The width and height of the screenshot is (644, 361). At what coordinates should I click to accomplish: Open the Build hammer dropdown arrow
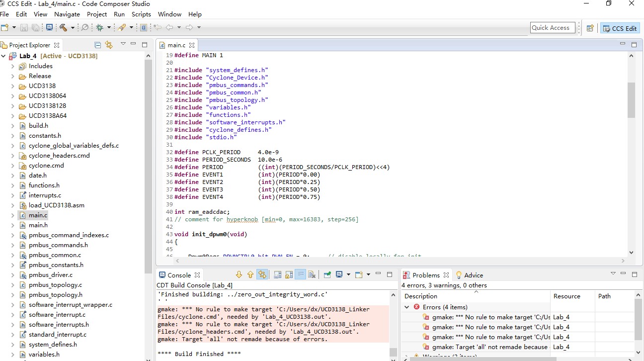pyautogui.click(x=73, y=28)
